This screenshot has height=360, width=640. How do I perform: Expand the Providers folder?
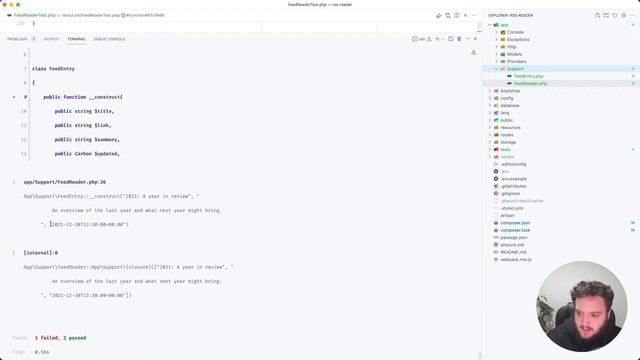[x=497, y=62]
